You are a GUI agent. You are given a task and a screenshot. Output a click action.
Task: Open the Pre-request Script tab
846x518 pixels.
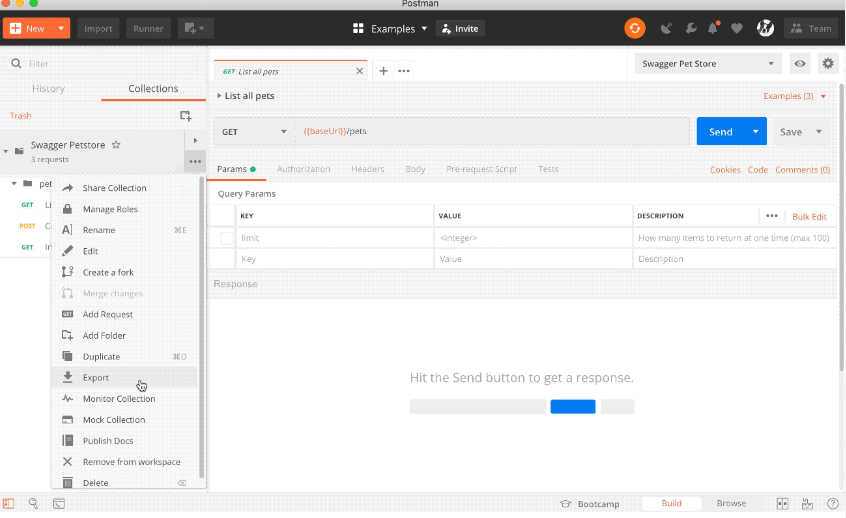tap(481, 169)
